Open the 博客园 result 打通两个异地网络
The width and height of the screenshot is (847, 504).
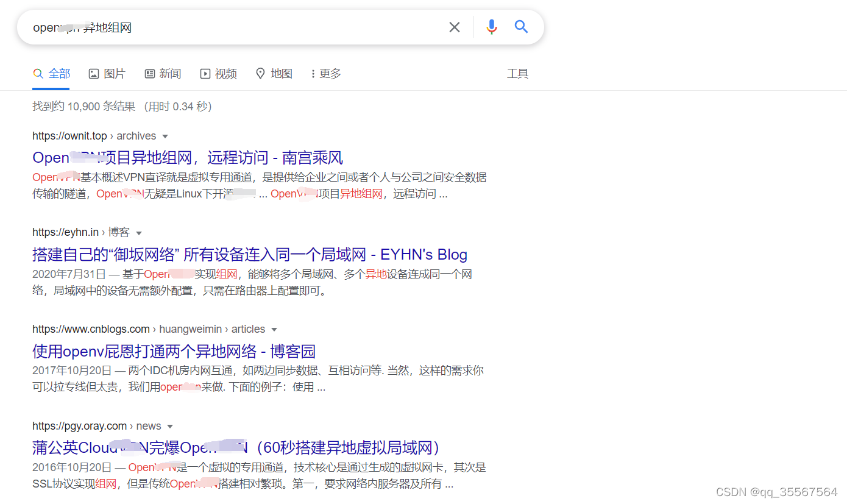(174, 351)
